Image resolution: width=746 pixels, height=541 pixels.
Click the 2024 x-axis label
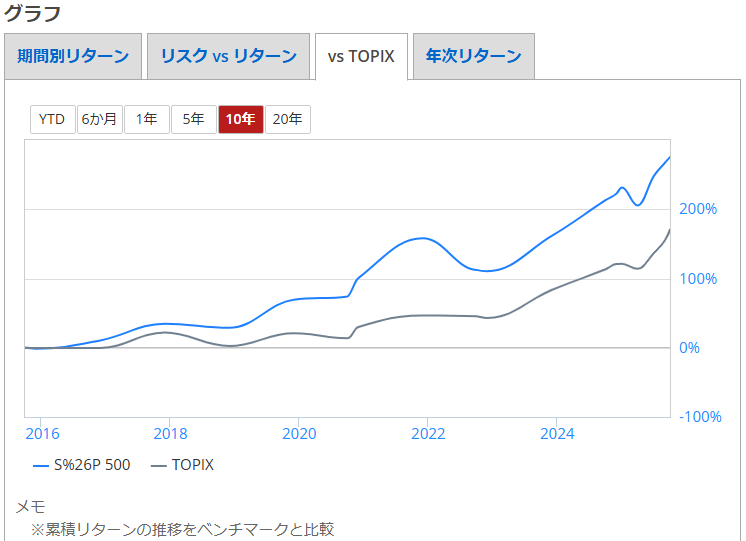point(557,434)
